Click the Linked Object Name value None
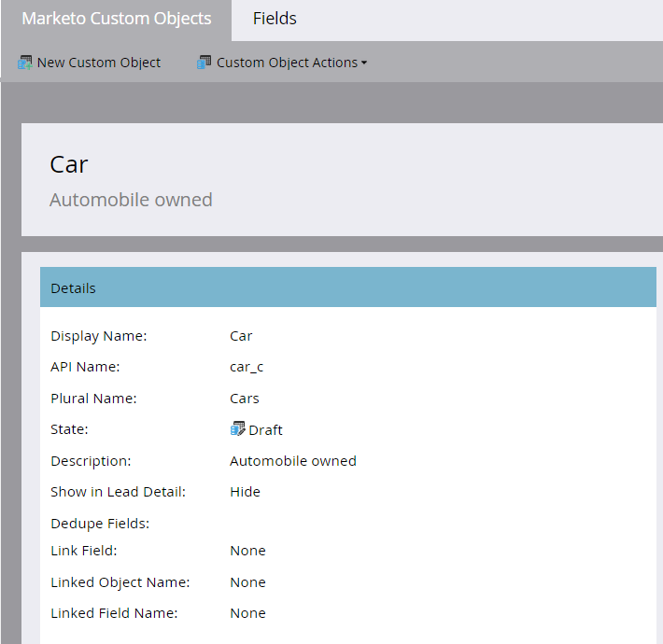This screenshot has width=663, height=644. 247,582
